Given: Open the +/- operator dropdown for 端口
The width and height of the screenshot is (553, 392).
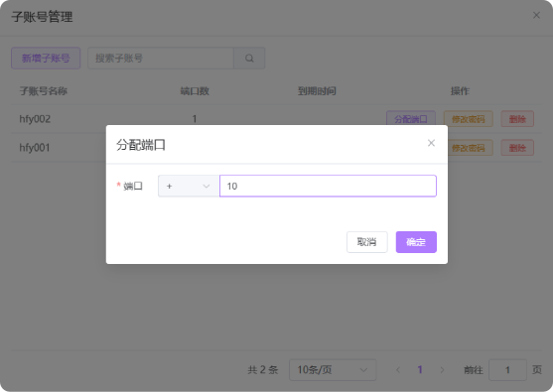Looking at the screenshot, I should tap(189, 186).
